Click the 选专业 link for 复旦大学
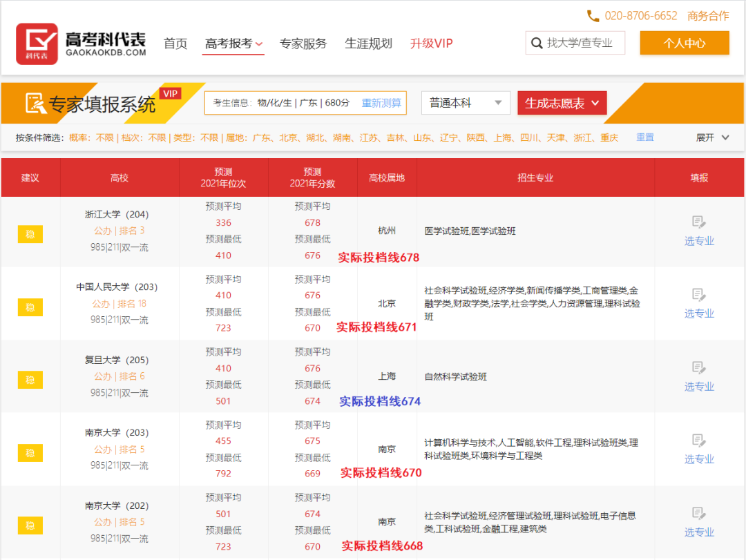Viewport: 746px width, 560px height. click(x=699, y=387)
